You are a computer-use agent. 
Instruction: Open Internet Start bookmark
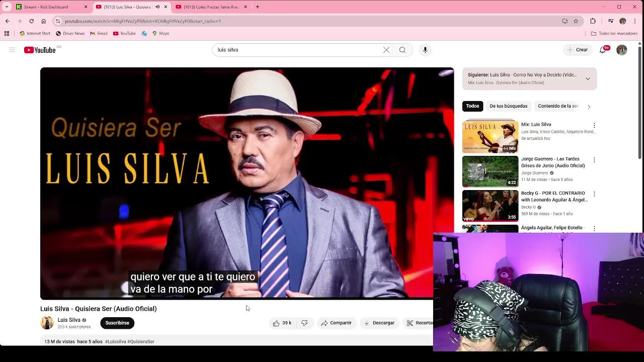35,34
